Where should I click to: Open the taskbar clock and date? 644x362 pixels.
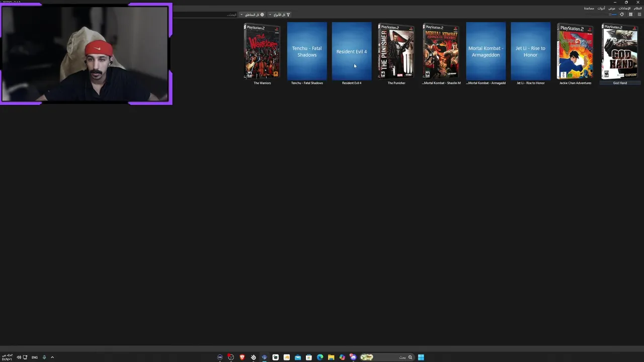coord(7,357)
